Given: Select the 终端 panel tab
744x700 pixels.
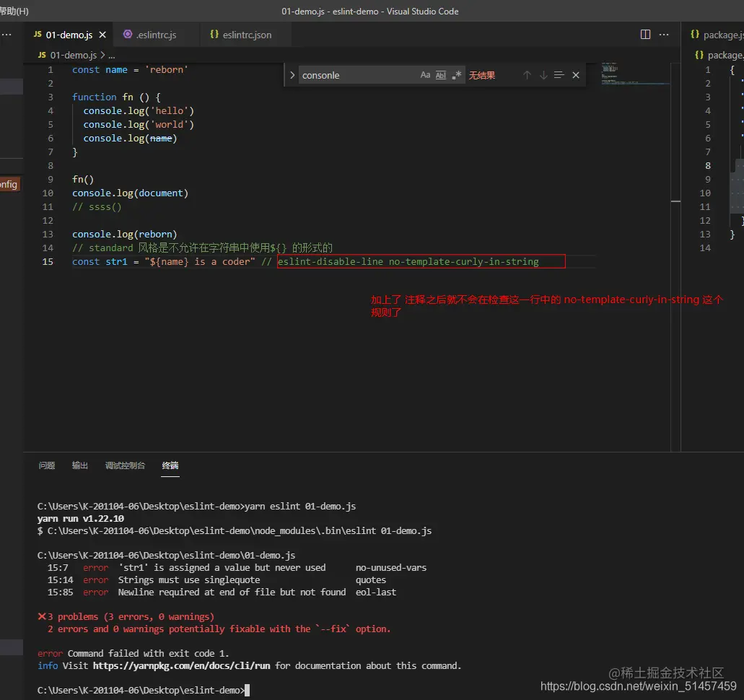Looking at the screenshot, I should (170, 465).
